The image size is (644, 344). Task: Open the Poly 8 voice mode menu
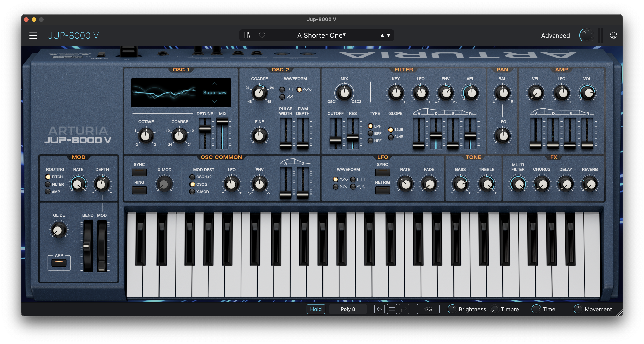click(348, 309)
